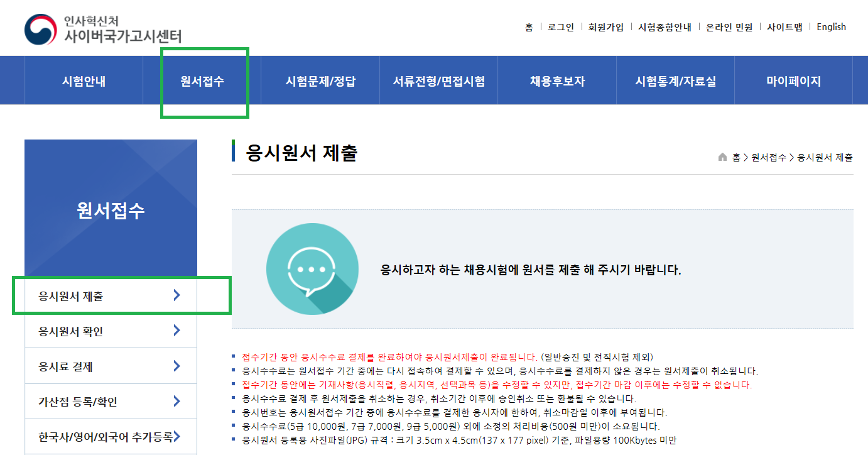Open the 시험안내 navigation menu
This screenshot has height=455, width=868.
point(84,81)
